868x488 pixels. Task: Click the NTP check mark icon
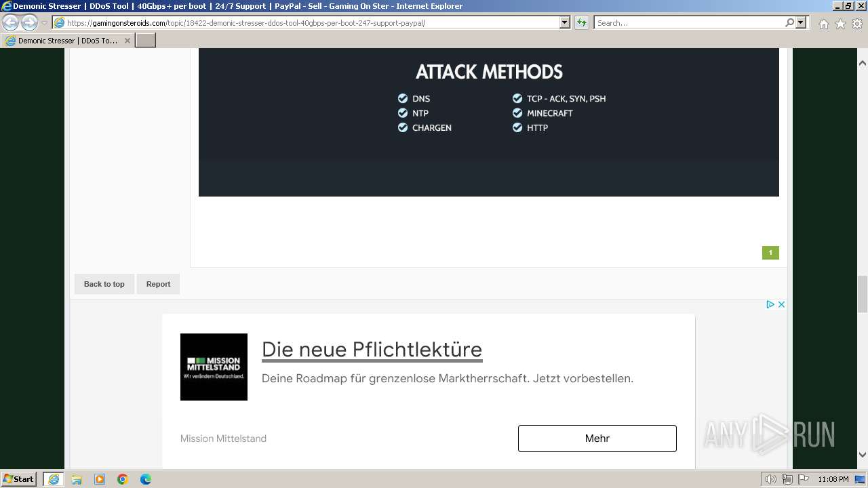tap(403, 113)
